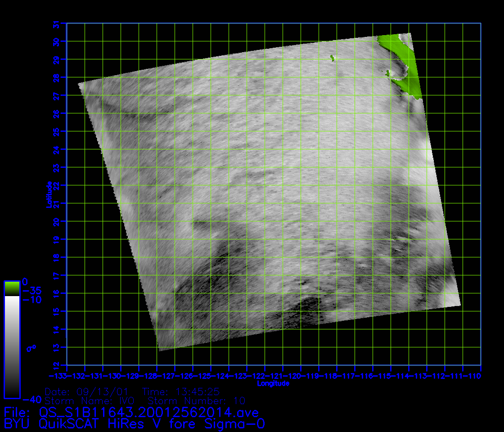Click the "BYU QuikSCAT HiRes V fore Sigma-0" caption
The width and height of the screenshot is (504, 432).
[x=134, y=424]
